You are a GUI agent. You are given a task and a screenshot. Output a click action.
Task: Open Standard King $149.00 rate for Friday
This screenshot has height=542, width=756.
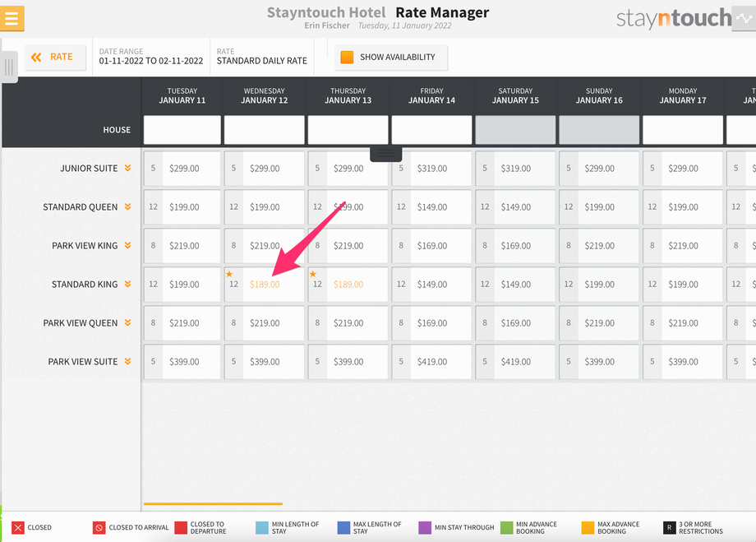point(431,285)
